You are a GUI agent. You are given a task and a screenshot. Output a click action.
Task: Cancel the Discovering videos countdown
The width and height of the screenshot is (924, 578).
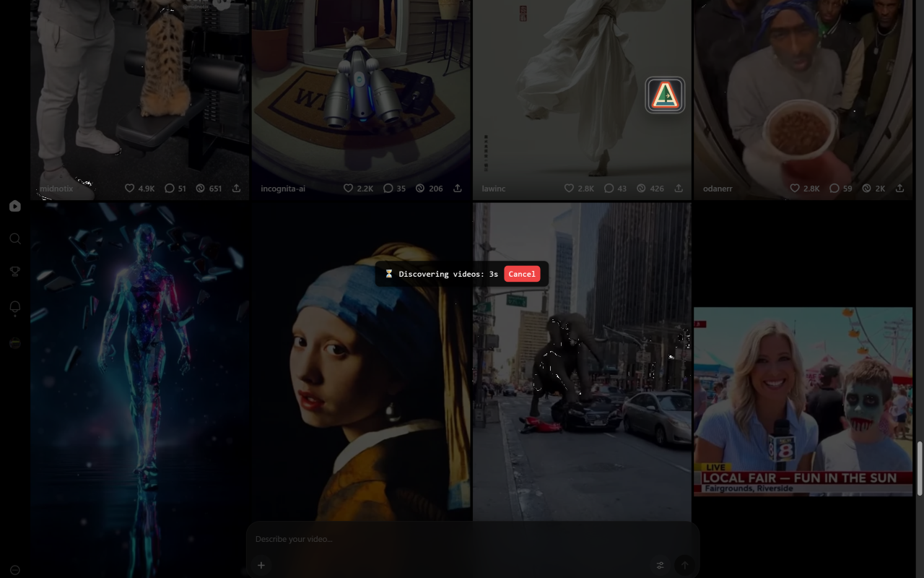[x=521, y=273]
